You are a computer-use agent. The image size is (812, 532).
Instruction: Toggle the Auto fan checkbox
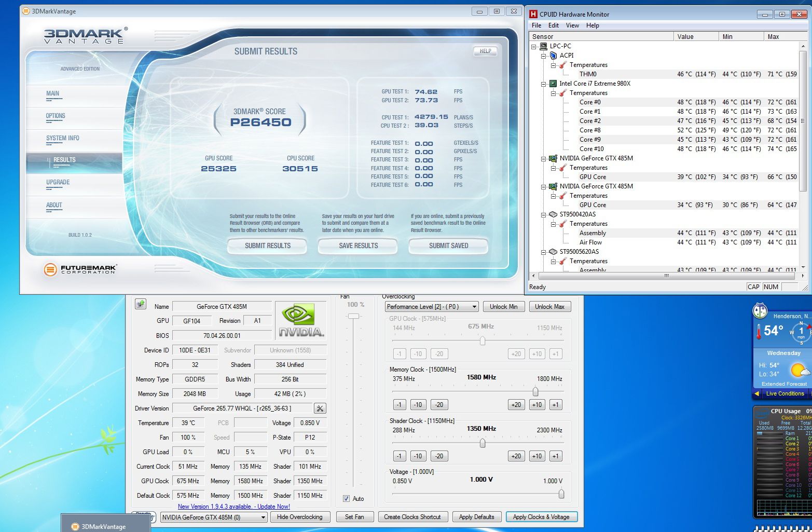(x=346, y=499)
